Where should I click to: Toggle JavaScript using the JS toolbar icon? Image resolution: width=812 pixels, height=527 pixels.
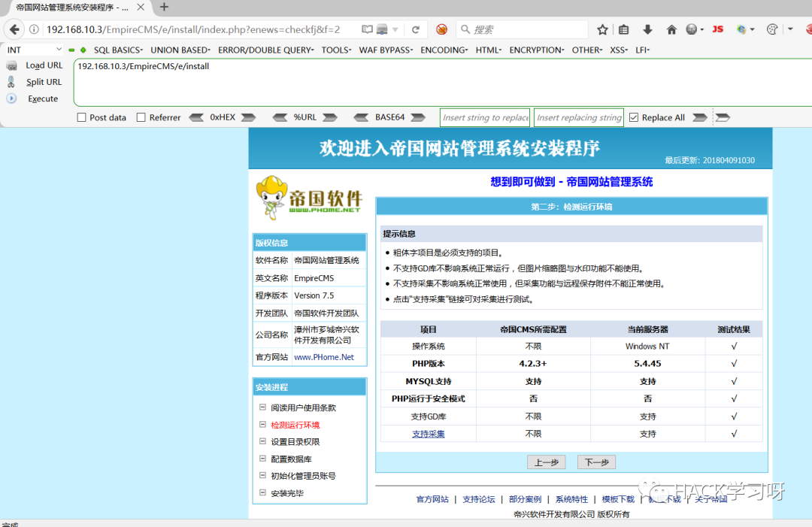717,29
